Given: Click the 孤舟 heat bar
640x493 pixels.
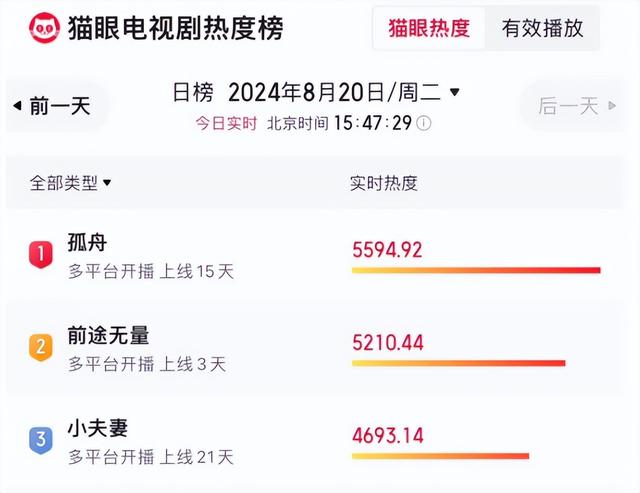Looking at the screenshot, I should point(475,270).
